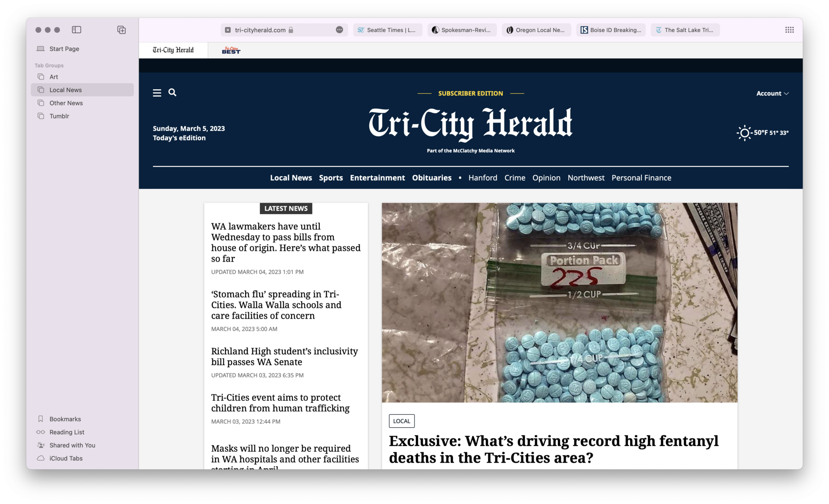829x504 pixels.
Task: Click the SUBSCRIBER EDITION label
Action: [x=471, y=93]
